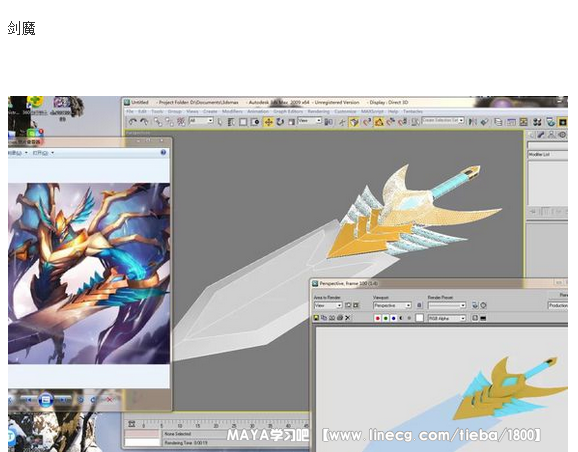Open Edit Named Selection Sets

point(415,122)
